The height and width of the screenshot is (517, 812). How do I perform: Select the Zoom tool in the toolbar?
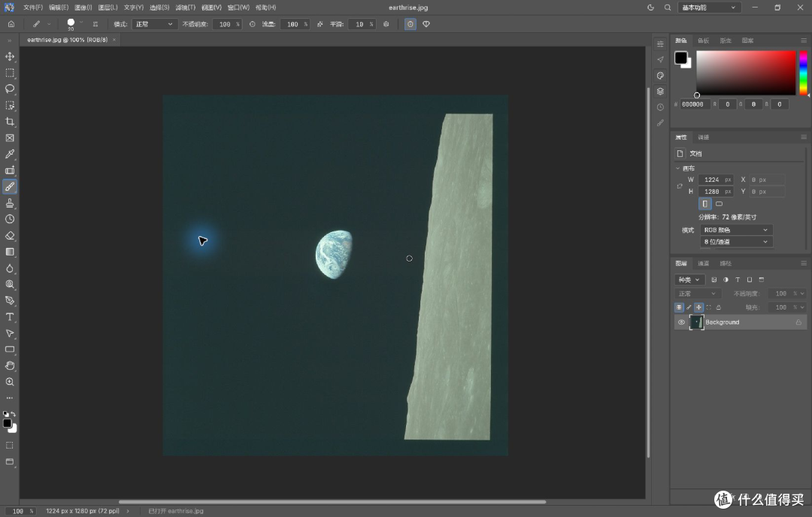10,382
